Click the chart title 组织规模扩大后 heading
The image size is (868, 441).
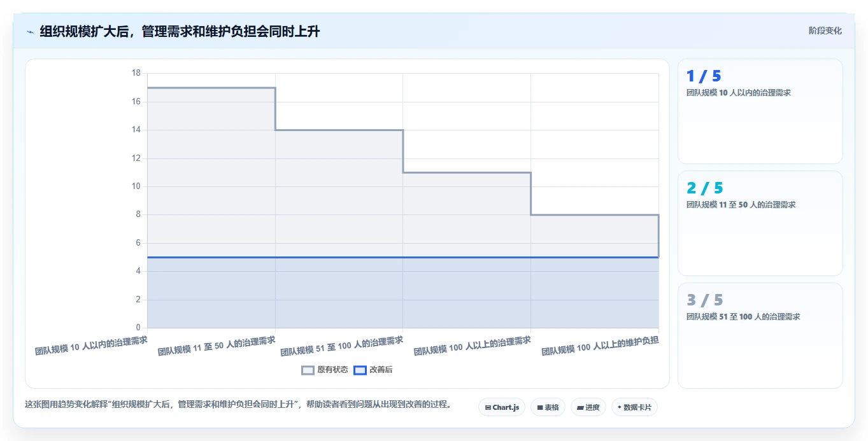click(180, 31)
